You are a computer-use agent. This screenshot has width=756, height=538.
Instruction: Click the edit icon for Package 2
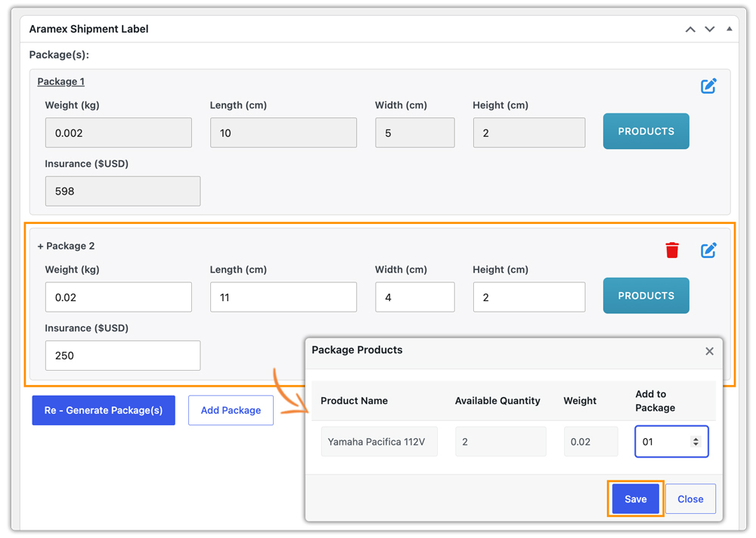tap(708, 250)
